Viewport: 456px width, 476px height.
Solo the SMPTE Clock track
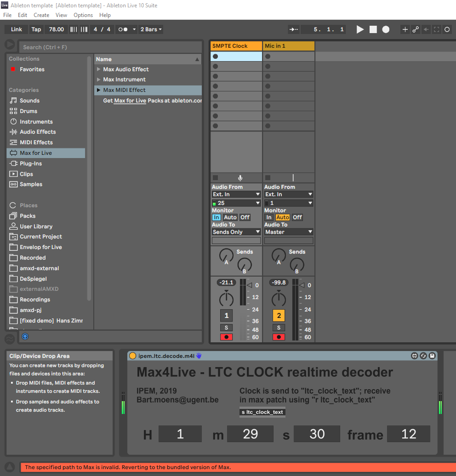pos(226,328)
